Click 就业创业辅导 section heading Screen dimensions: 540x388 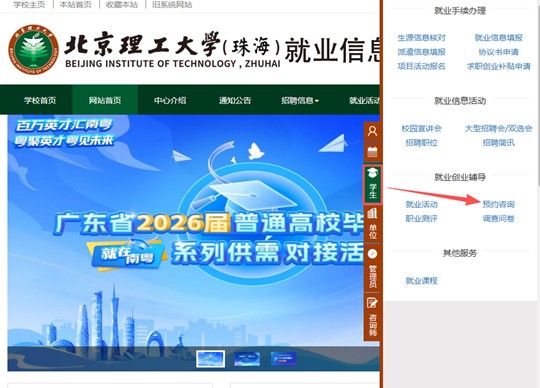(460, 177)
